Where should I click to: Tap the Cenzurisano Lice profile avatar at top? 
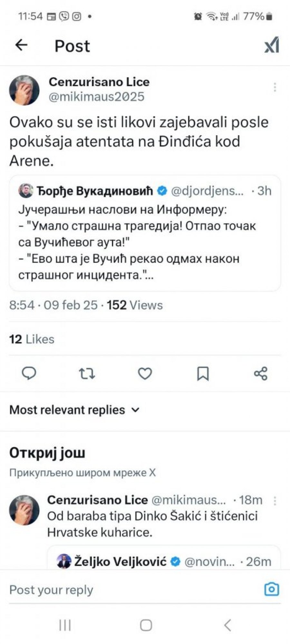(24, 90)
